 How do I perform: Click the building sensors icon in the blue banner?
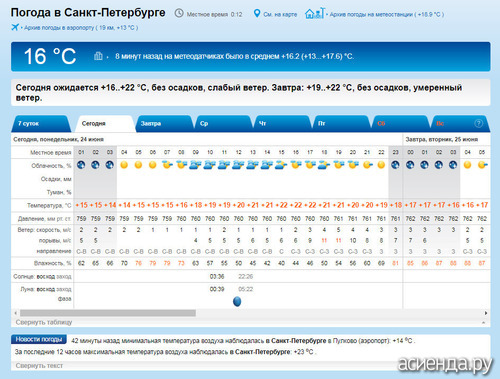(98, 56)
